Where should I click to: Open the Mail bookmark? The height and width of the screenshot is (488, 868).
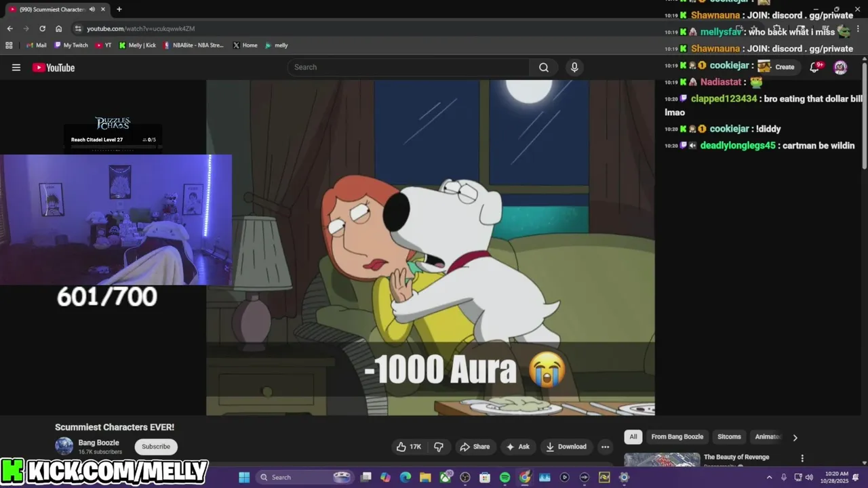point(37,45)
